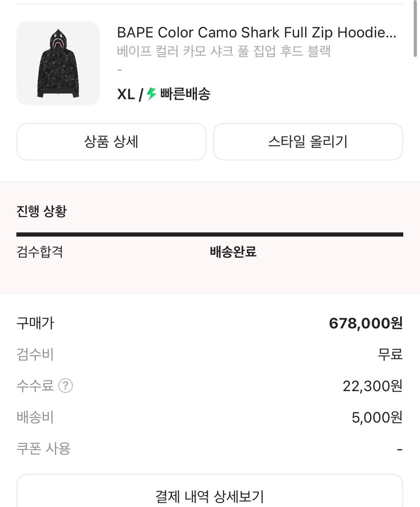420x507 pixels.
Task: Open the 상품 상세 product details button
Action: pyautogui.click(x=111, y=142)
